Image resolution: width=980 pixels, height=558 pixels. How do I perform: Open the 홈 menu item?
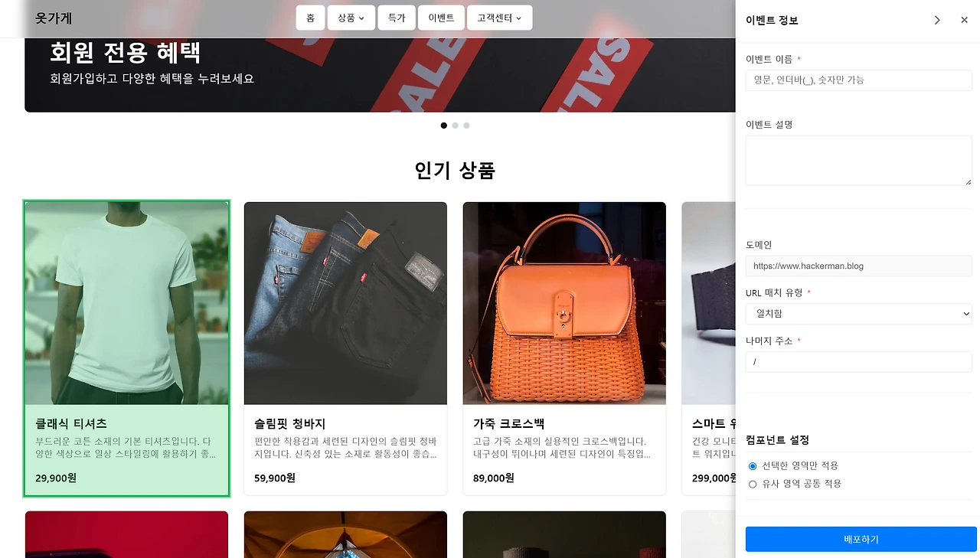click(310, 18)
